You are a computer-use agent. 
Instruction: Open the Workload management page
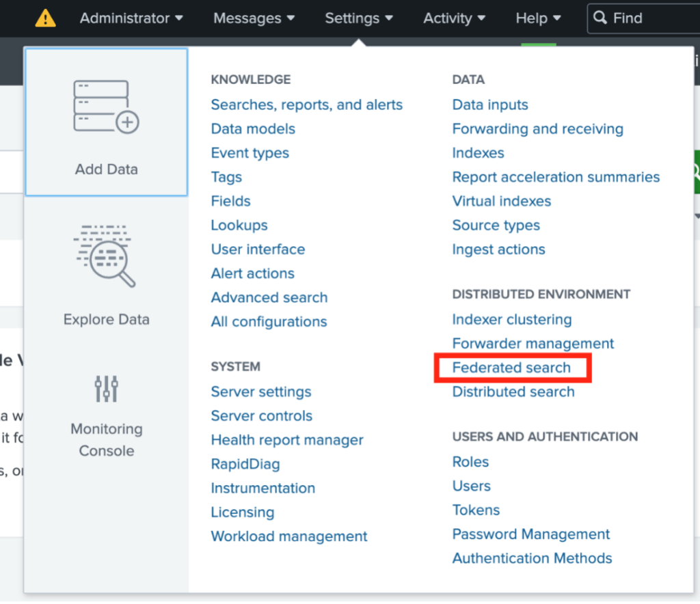point(288,536)
